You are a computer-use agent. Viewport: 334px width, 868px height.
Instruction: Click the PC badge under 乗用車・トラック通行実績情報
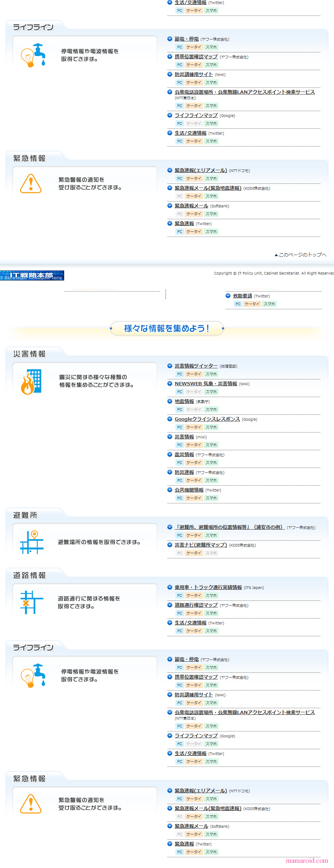[x=180, y=596]
